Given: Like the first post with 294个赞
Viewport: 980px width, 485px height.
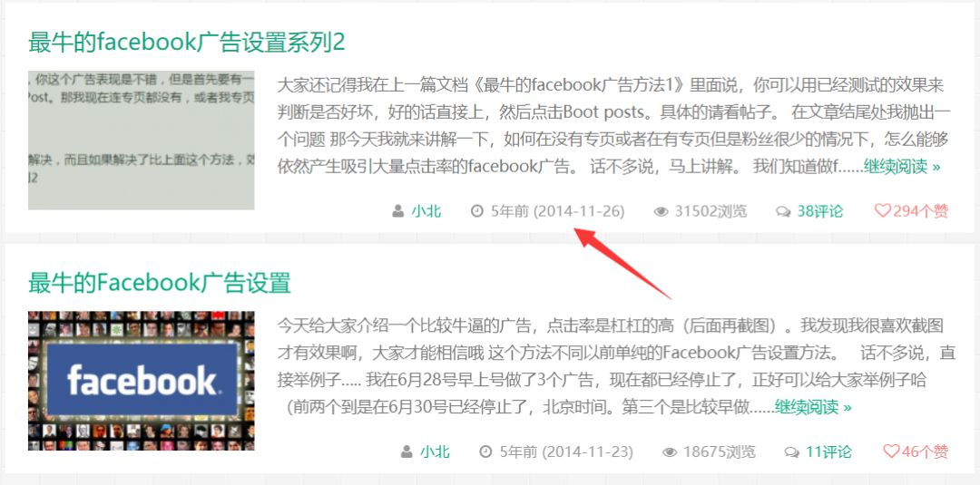Looking at the screenshot, I should (x=911, y=211).
